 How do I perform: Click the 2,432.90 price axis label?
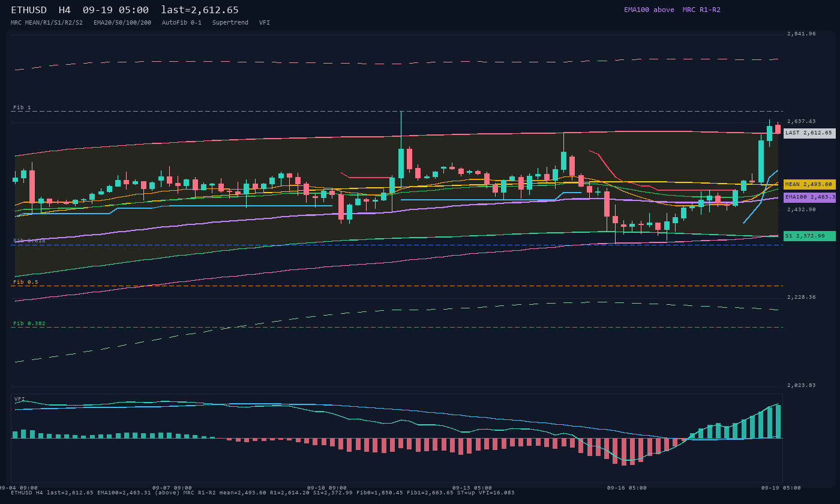click(x=802, y=209)
